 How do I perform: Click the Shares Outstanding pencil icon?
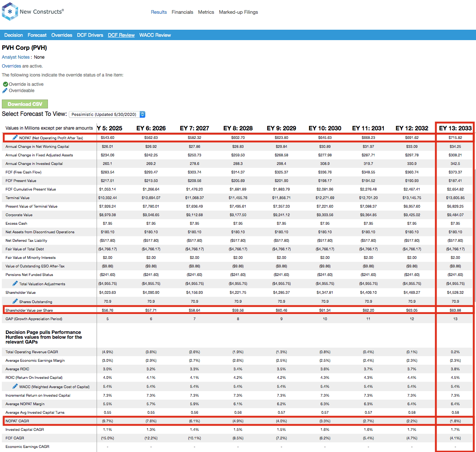(x=15, y=301)
